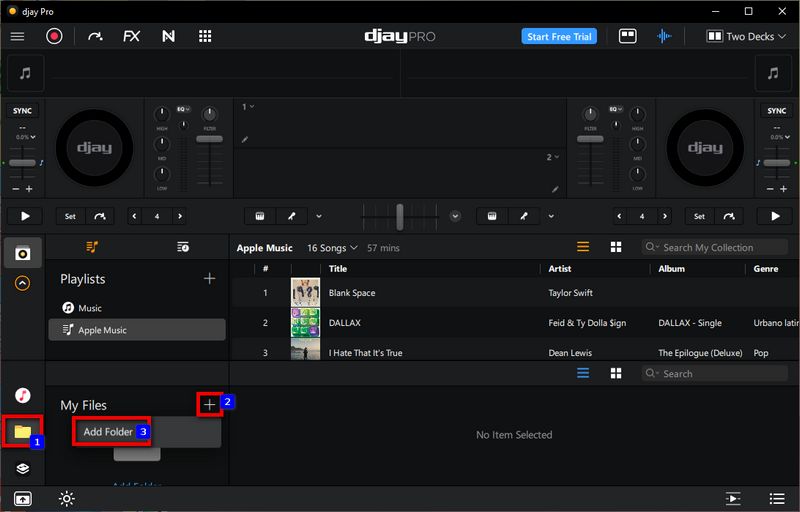Toggle the blue waveform view icon
This screenshot has width=800, height=512.
pos(664,36)
